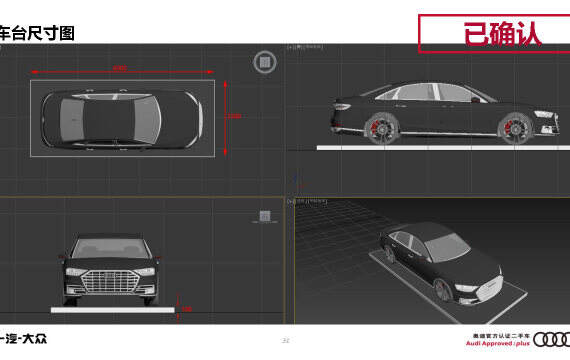This screenshot has height=360, width=570.
Task: Select the front grille in front view
Action: [x=111, y=281]
